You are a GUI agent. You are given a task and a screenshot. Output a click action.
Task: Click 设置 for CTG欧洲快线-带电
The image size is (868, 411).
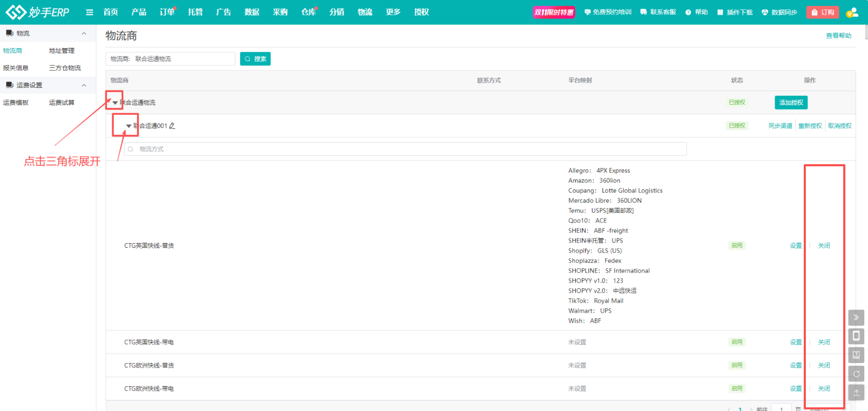click(x=796, y=388)
